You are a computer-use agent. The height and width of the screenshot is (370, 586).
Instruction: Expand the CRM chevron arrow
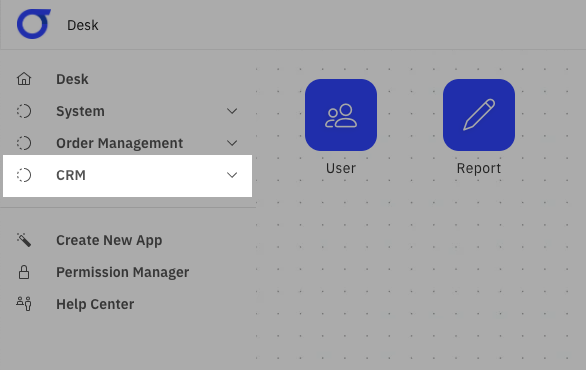click(x=232, y=175)
